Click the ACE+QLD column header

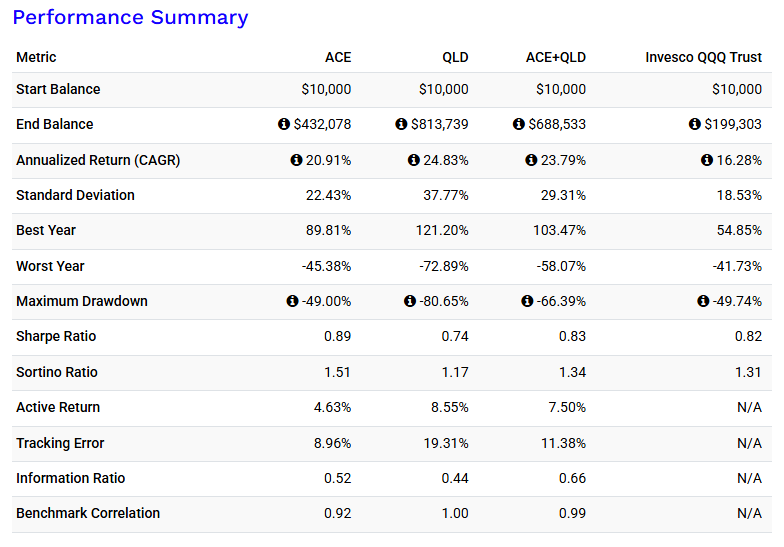(x=556, y=57)
